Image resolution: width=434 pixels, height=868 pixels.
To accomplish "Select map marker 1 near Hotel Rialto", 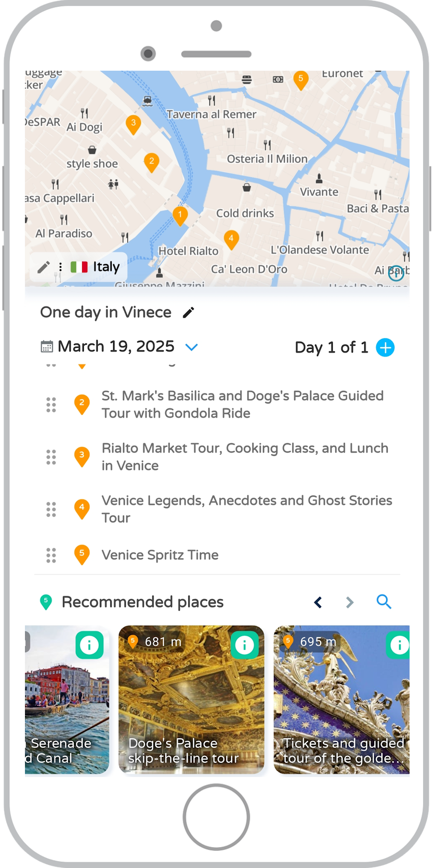I will coord(180,215).
